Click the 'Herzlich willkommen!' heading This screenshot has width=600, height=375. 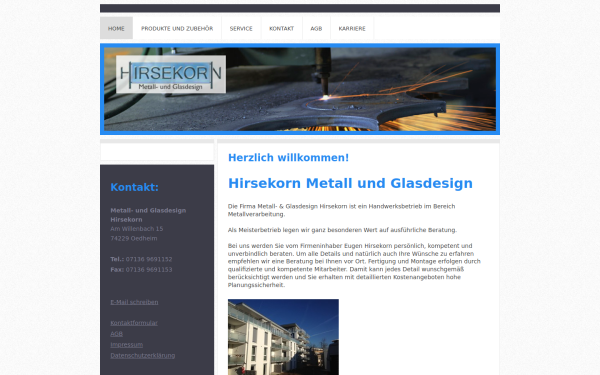pos(289,158)
